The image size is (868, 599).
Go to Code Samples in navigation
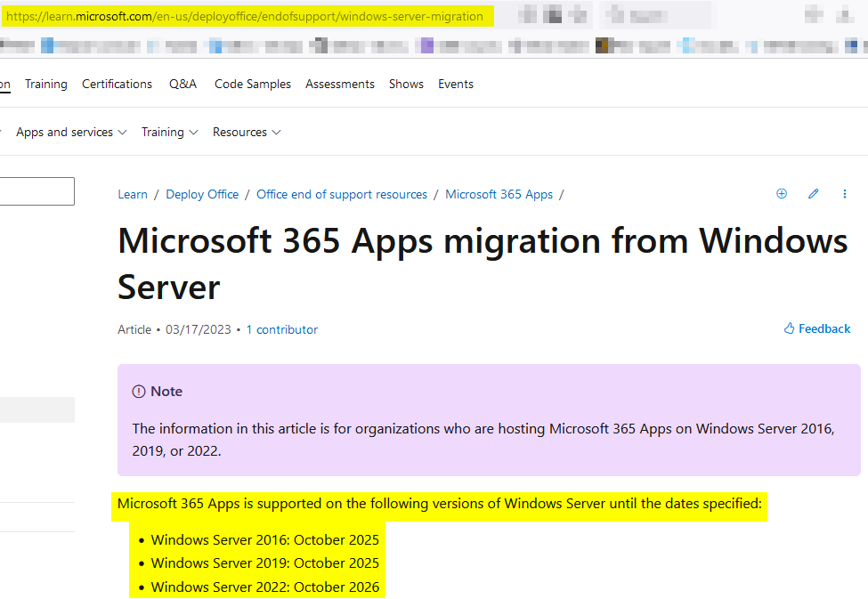pyautogui.click(x=253, y=84)
